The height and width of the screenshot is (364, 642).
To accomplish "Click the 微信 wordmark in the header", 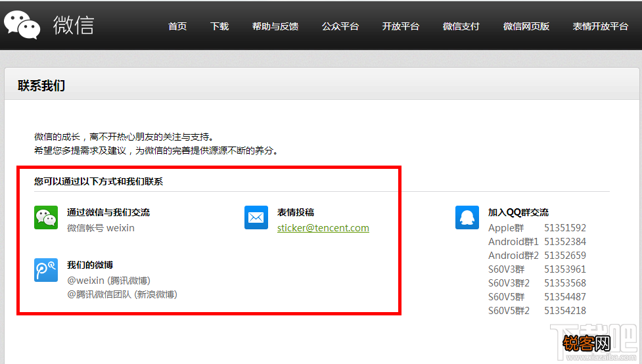I will [74, 25].
